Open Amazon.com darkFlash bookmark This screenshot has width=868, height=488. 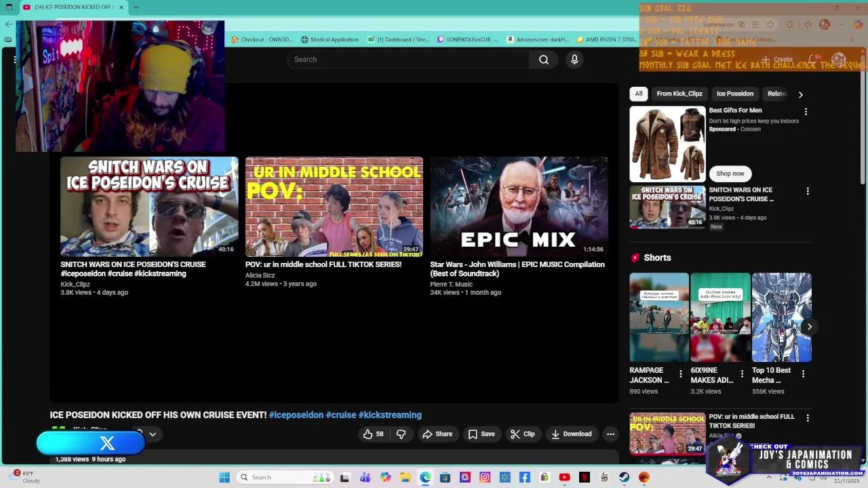[x=538, y=39]
